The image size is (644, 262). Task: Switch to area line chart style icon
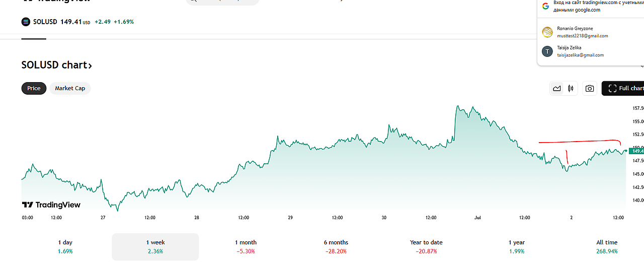(557, 88)
